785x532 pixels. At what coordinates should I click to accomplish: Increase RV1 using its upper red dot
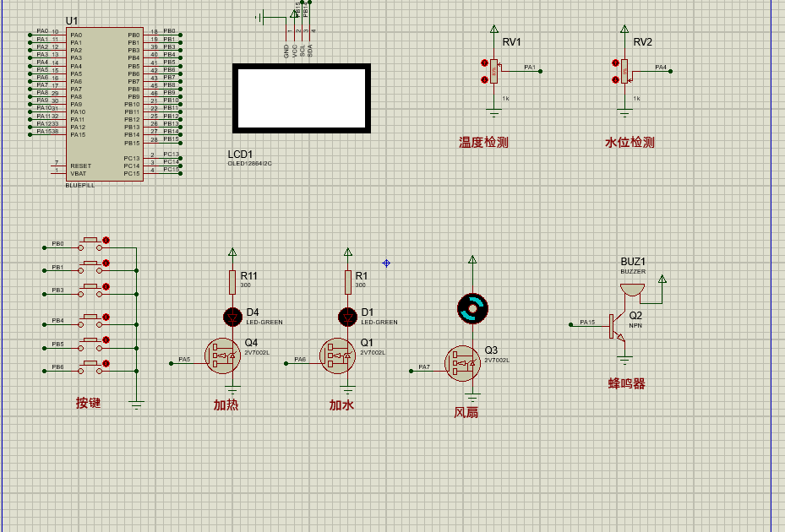click(484, 63)
